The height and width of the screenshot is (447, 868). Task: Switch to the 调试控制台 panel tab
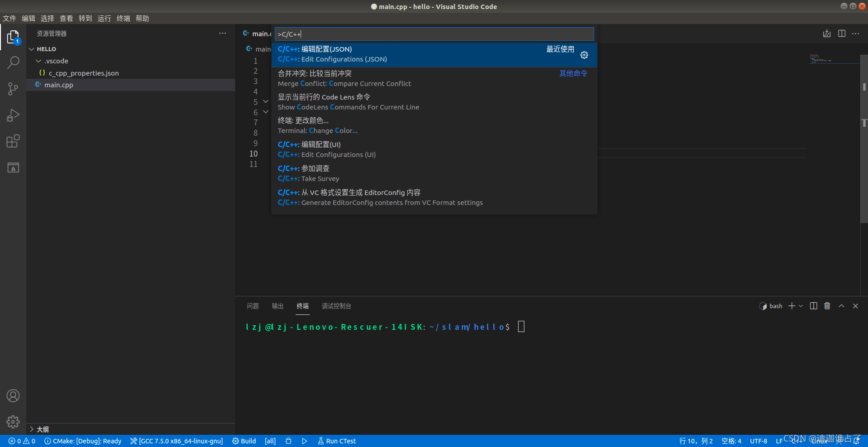pos(336,306)
